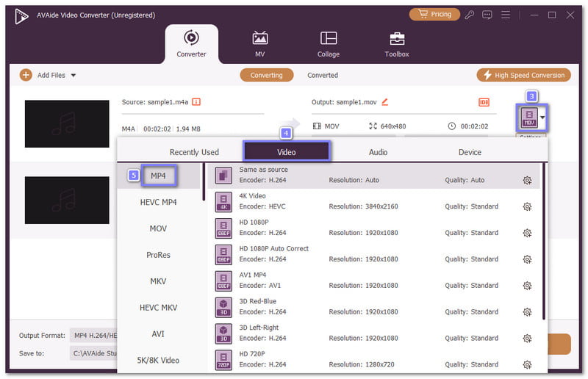Open settings gear for HD 720P

527,364
